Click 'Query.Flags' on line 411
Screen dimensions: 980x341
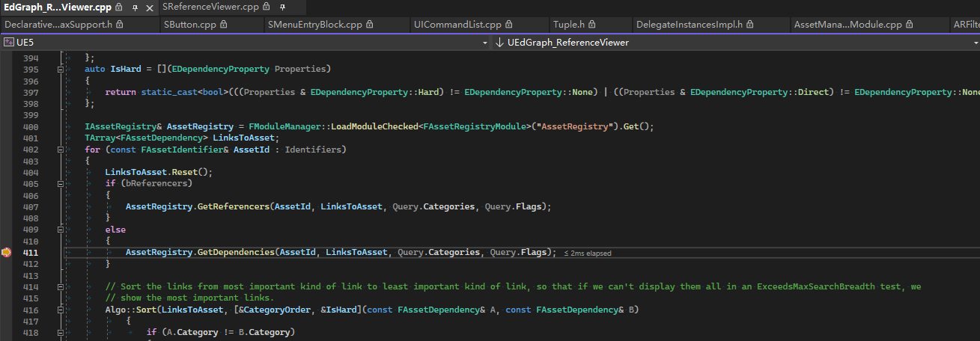[519, 253]
